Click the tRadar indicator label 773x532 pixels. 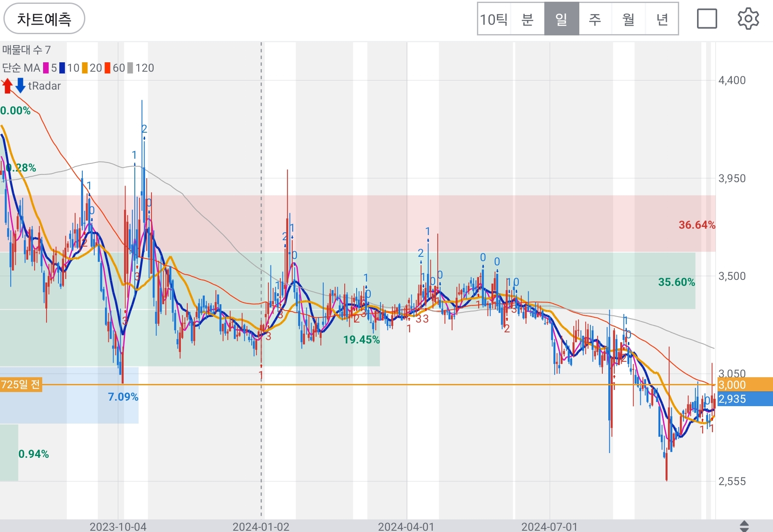[44, 86]
